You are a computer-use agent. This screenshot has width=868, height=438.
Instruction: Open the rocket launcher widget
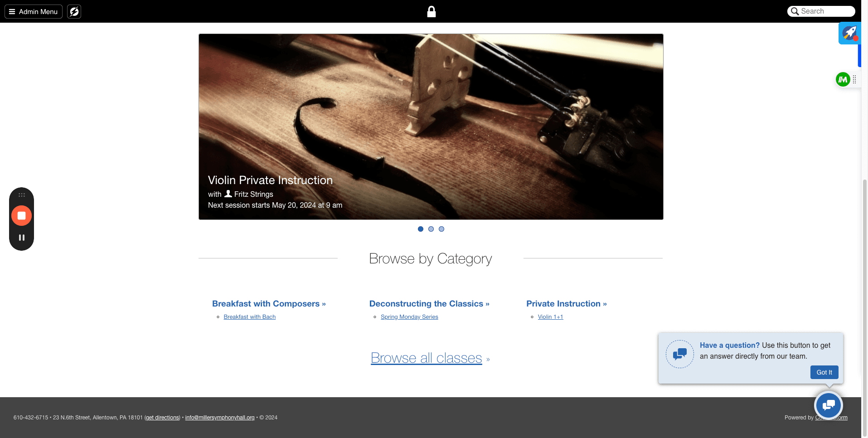(x=849, y=33)
